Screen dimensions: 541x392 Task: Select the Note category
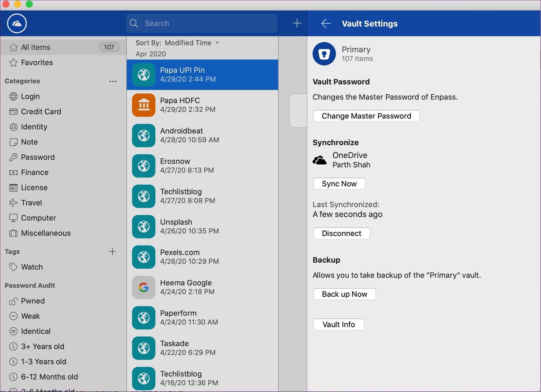(63, 142)
